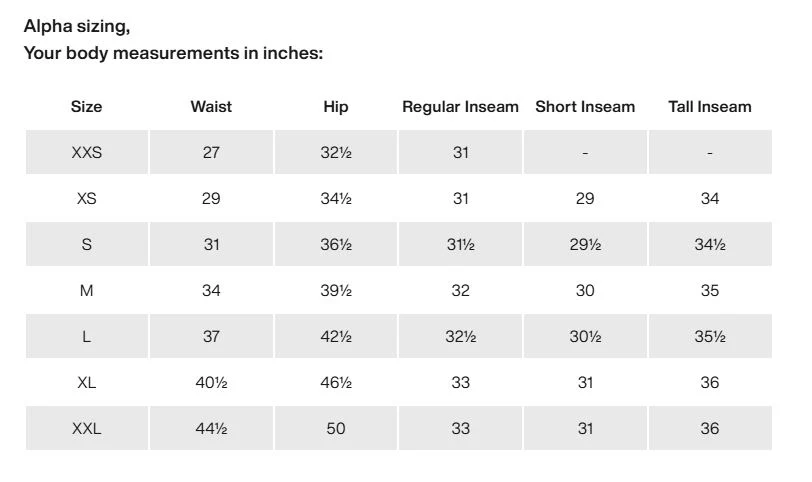Select the XL size row label
812x482 pixels.
(86, 383)
